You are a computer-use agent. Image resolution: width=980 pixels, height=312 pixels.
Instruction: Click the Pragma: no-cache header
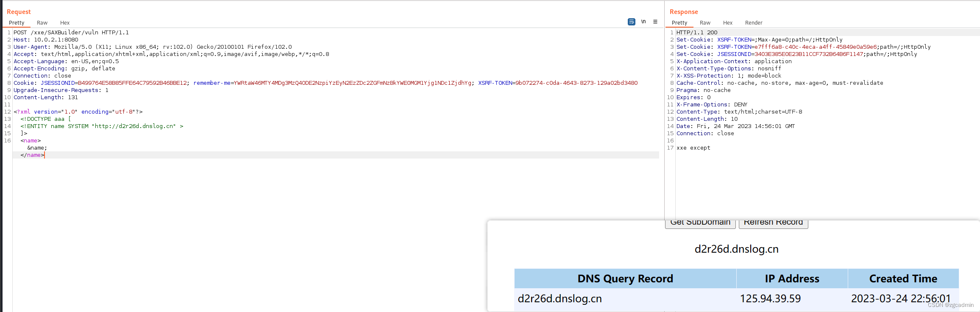click(x=704, y=90)
